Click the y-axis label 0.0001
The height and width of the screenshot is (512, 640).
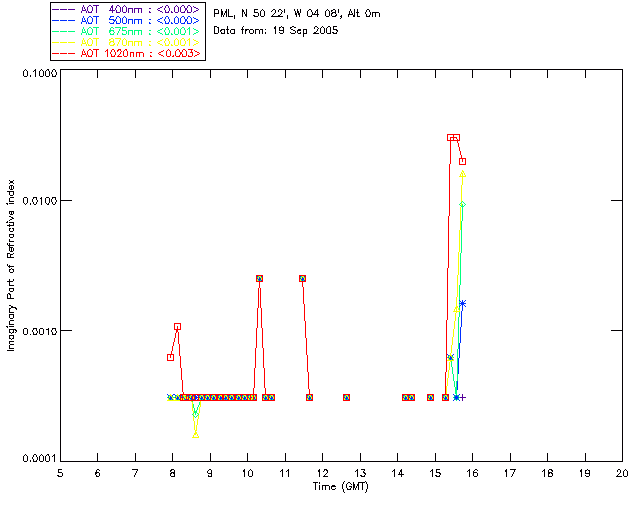pyautogui.click(x=39, y=459)
